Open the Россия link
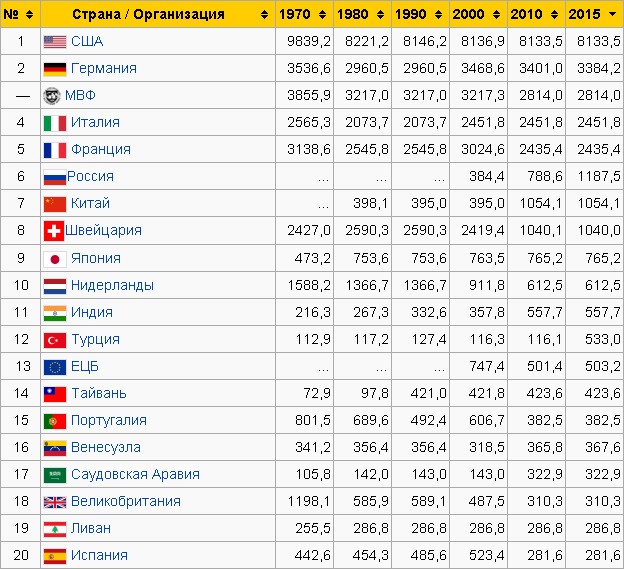The height and width of the screenshot is (569, 624). tap(90, 176)
